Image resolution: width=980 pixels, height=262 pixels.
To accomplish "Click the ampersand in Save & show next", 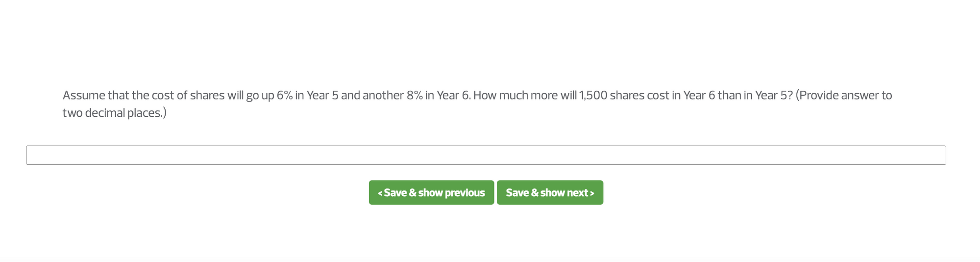I will [x=534, y=193].
